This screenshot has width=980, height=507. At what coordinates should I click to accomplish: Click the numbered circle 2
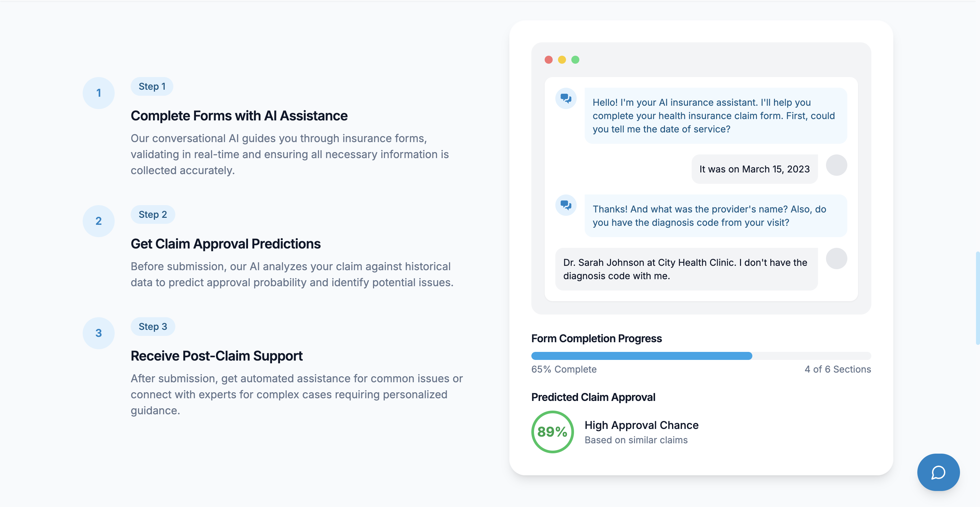(99, 221)
